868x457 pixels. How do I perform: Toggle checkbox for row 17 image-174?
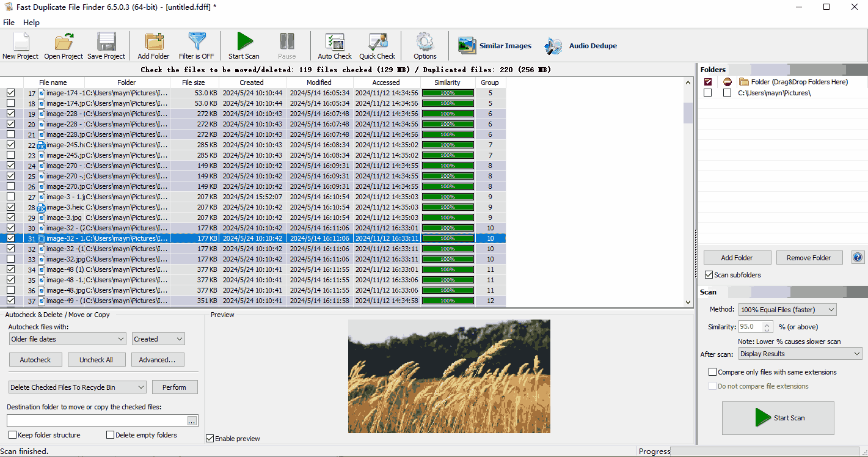click(x=10, y=93)
